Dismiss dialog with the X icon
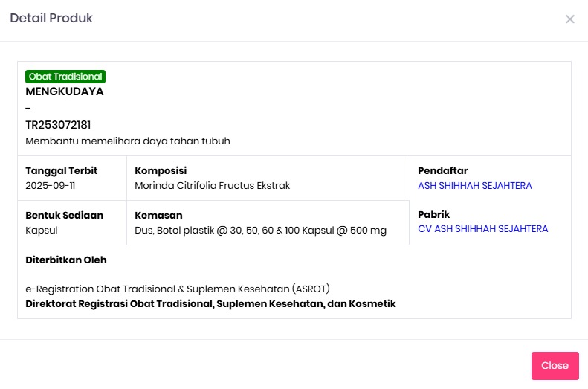 (570, 19)
